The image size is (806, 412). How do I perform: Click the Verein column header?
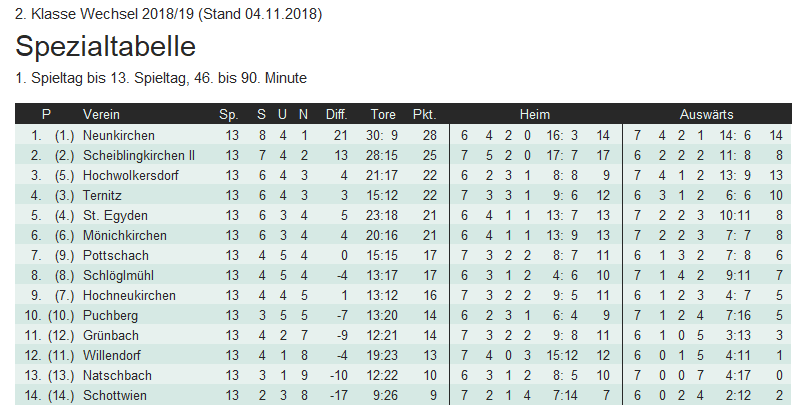pos(101,114)
